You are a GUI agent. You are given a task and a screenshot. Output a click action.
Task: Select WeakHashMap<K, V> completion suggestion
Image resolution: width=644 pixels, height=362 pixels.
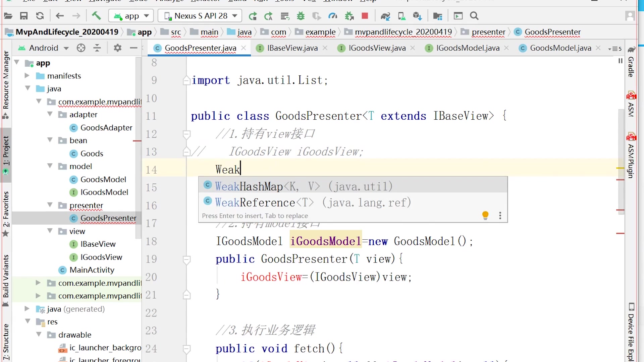coord(353,186)
